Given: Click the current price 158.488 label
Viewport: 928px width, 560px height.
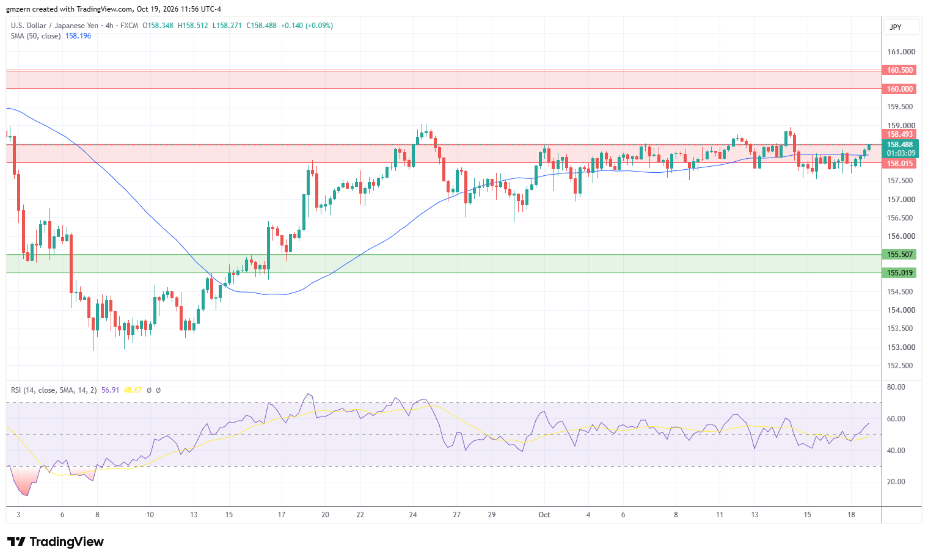Looking at the screenshot, I should pyautogui.click(x=901, y=145).
